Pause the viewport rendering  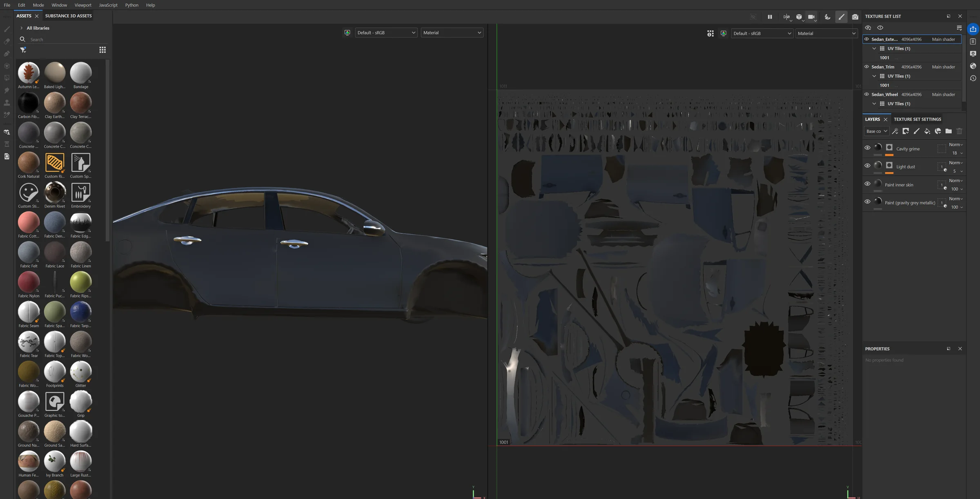(x=770, y=17)
